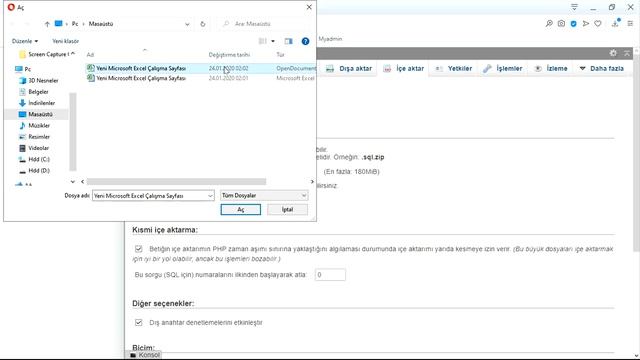Image resolution: width=640 pixels, height=360 pixels.
Task: Sort by Değiştirme tarihi column
Action: (229, 55)
